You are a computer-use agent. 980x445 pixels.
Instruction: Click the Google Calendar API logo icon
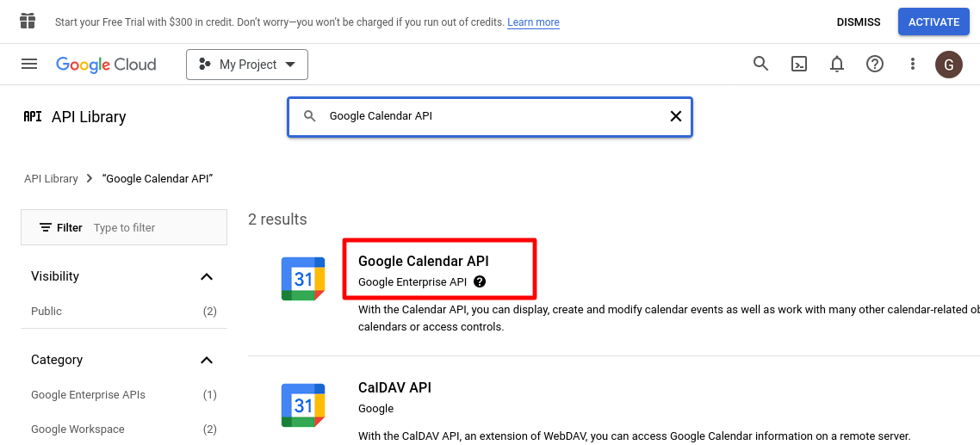coord(303,279)
